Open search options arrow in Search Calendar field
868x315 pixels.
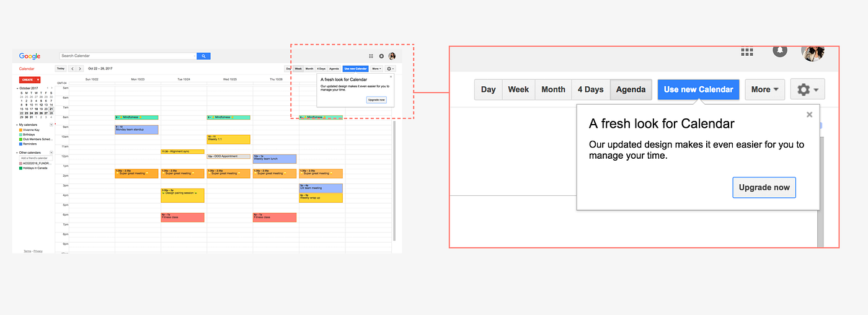[x=195, y=56]
